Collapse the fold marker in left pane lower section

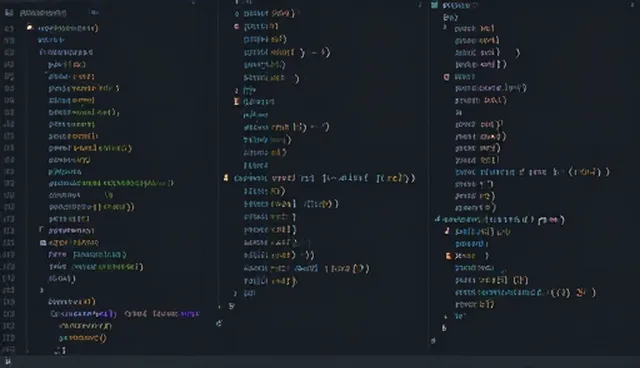[x=41, y=230]
